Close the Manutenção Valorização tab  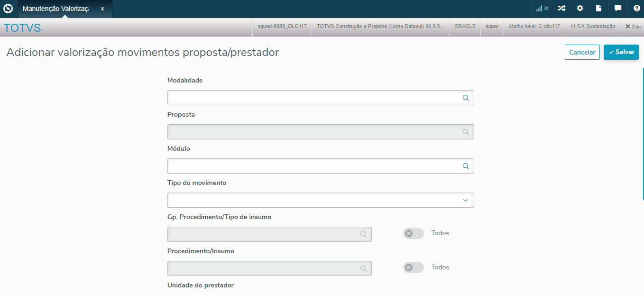click(102, 9)
